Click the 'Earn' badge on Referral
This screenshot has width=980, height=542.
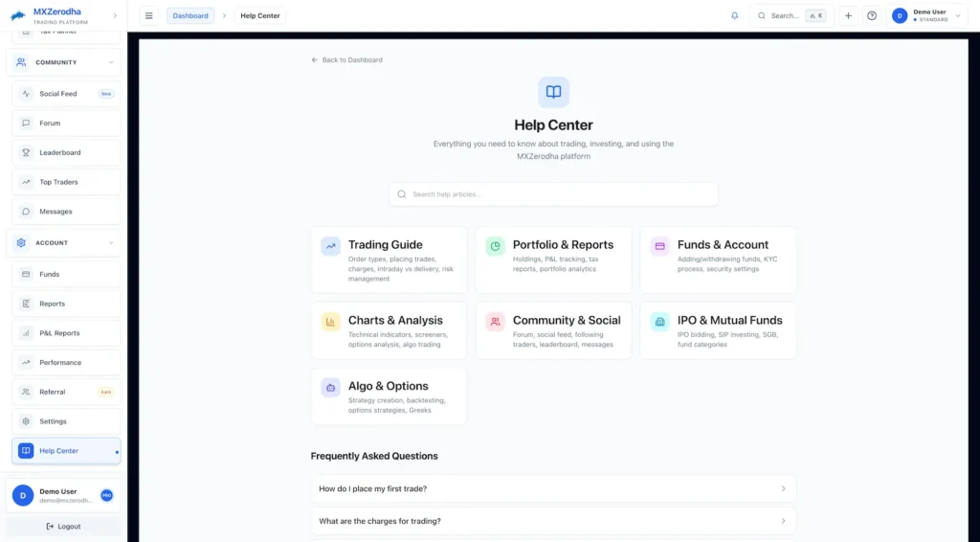(x=106, y=392)
